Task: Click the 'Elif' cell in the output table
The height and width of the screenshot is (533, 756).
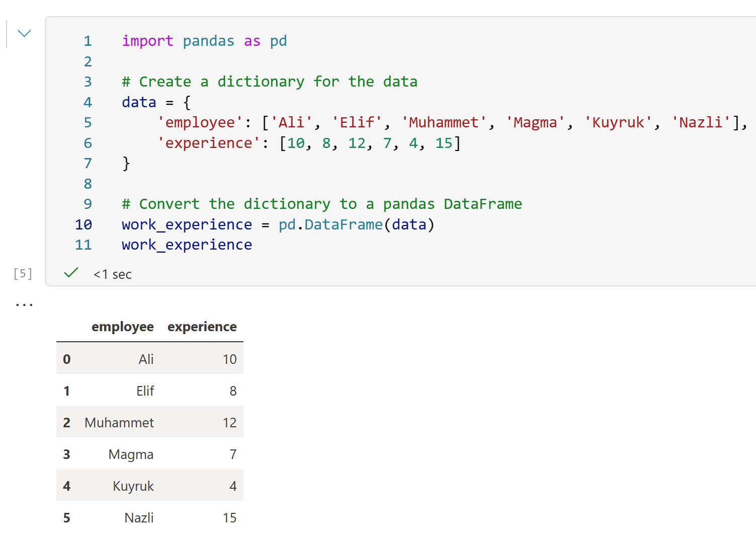Action: click(x=145, y=391)
